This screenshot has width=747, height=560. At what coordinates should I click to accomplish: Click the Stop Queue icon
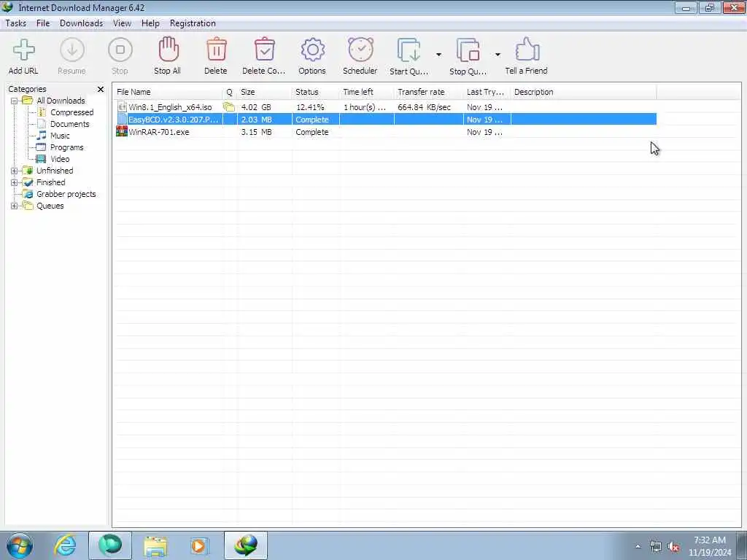coord(468,50)
